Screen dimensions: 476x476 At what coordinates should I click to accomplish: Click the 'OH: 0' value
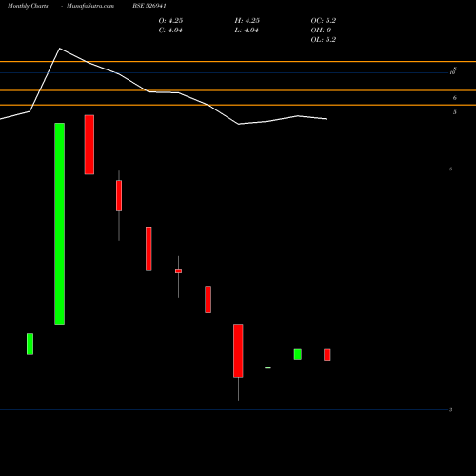coord(321,30)
